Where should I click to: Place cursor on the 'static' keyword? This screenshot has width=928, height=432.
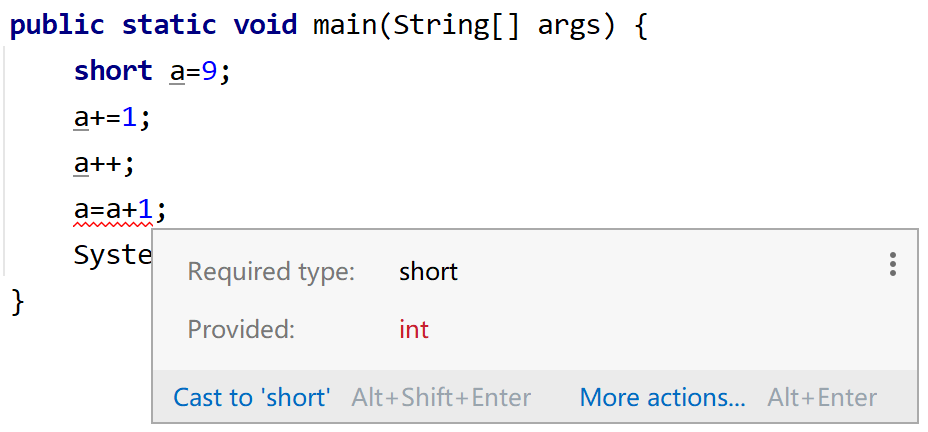(167, 25)
